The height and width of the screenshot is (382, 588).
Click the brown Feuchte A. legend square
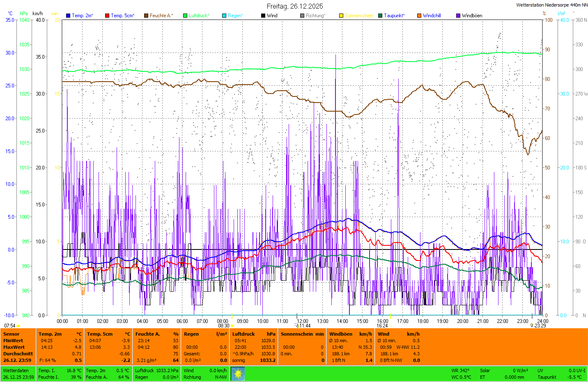pyautogui.click(x=146, y=16)
